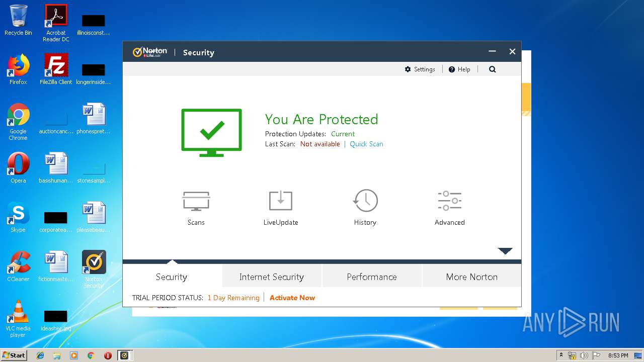
Task: Click the Current protection updates status
Action: coord(343,134)
